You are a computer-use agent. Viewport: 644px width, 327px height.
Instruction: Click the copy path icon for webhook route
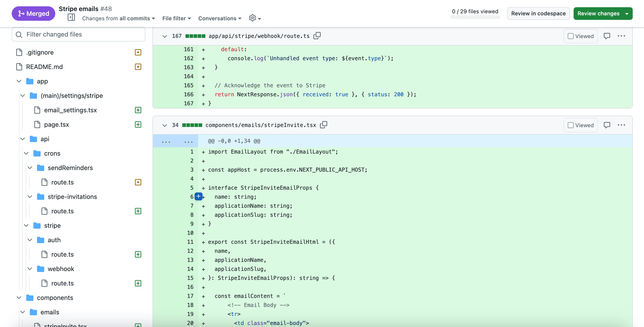(317, 36)
